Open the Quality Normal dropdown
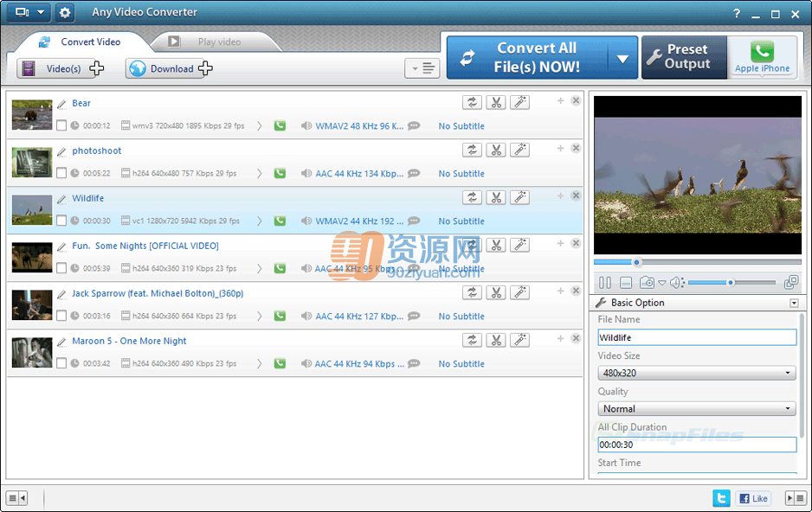The height and width of the screenshot is (512, 812). (697, 408)
